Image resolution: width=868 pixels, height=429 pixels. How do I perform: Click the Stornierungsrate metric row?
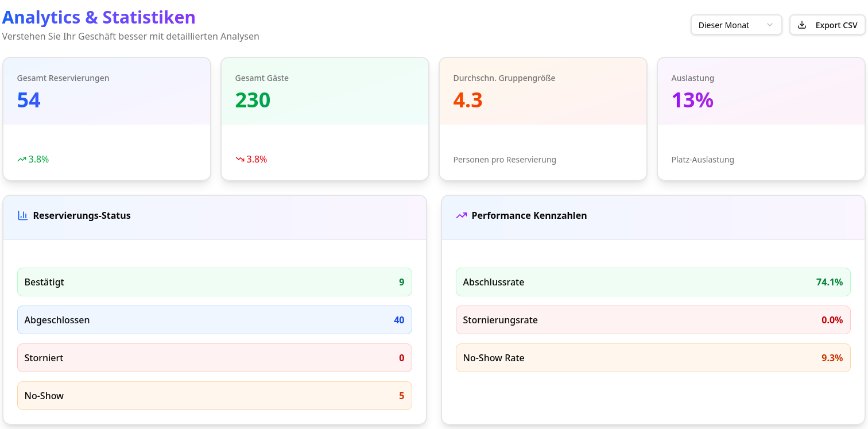(653, 320)
